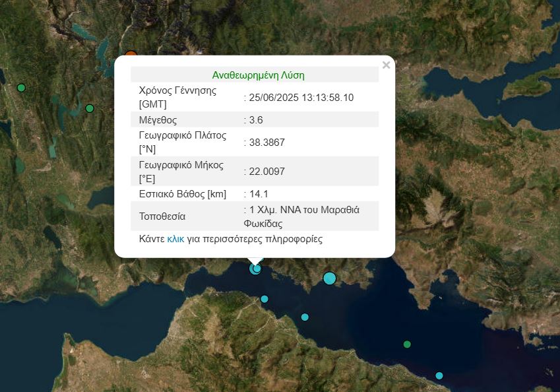Click the selected marker under popup pointer
The width and height of the screenshot is (560, 392).
pyautogui.click(x=255, y=269)
